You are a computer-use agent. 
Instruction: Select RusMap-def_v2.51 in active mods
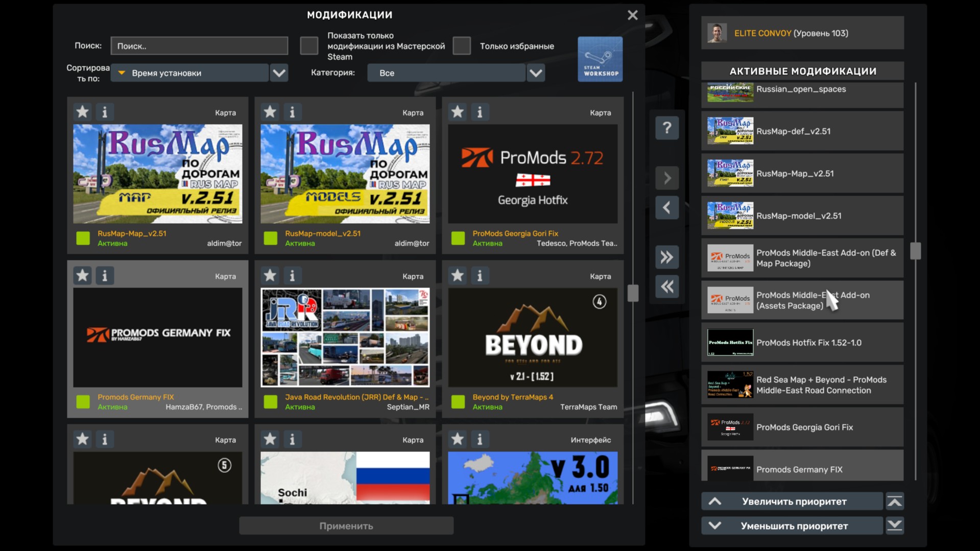point(802,131)
